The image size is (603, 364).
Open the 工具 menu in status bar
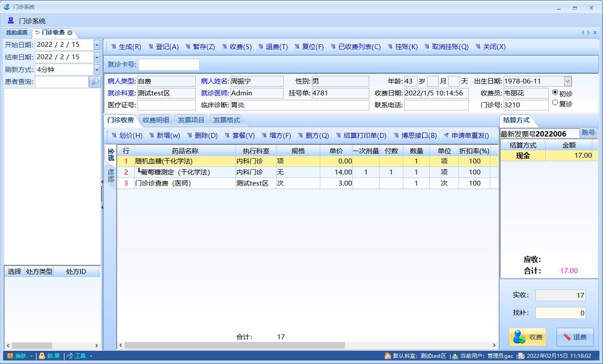pos(80,356)
